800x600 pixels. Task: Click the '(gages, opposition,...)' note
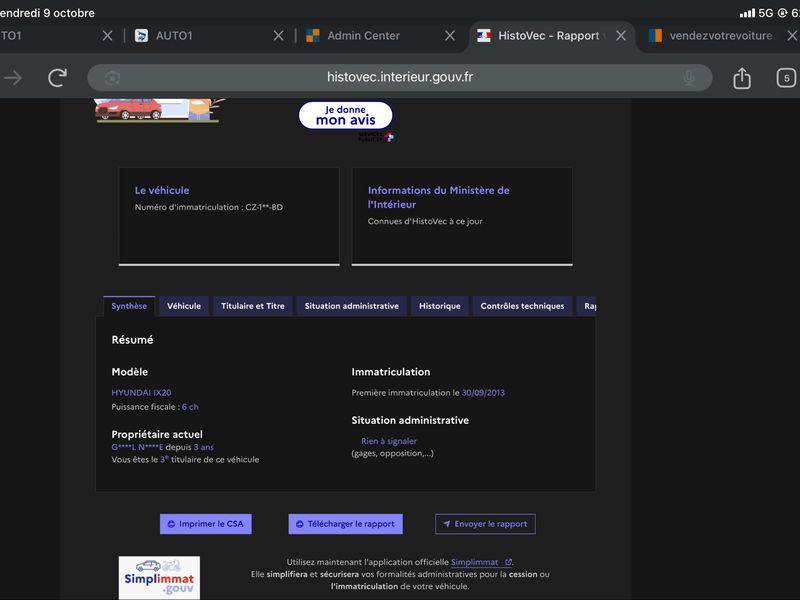point(392,453)
